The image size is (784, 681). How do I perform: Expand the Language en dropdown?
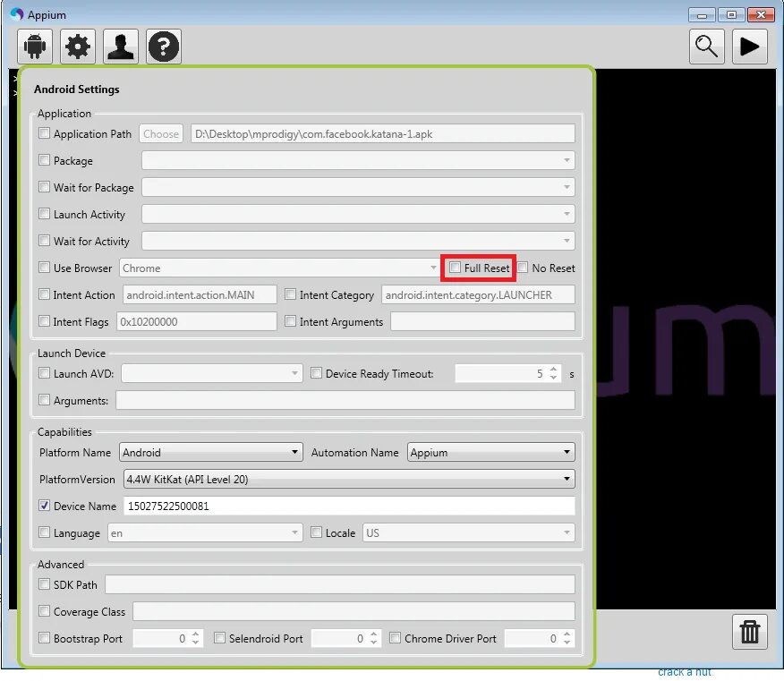(205, 533)
